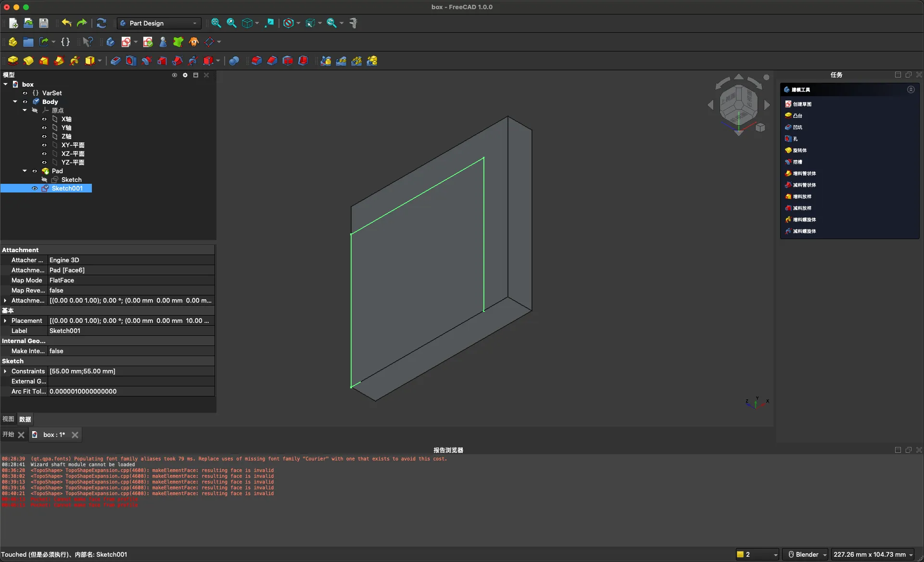The image size is (924, 562).
Task: Expand the Constraints property row
Action: coord(5,371)
